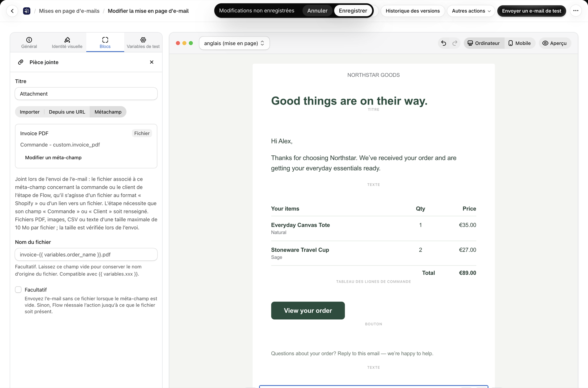Tick the Facultatif checkbox
This screenshot has height=388, width=588.
18,290
